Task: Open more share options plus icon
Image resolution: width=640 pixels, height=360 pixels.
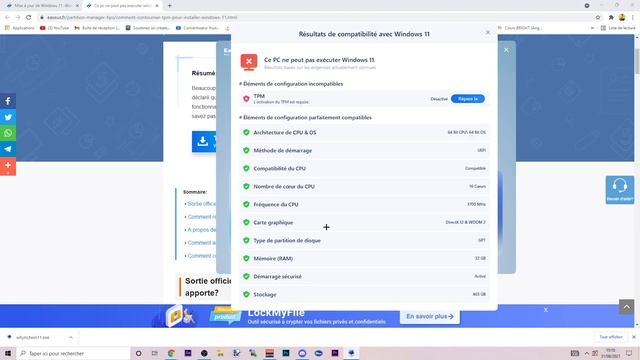Action: pyautogui.click(x=8, y=165)
